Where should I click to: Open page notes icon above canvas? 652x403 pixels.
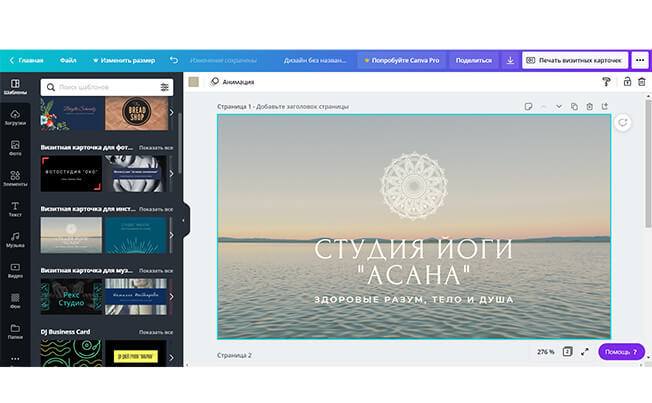coord(527,106)
